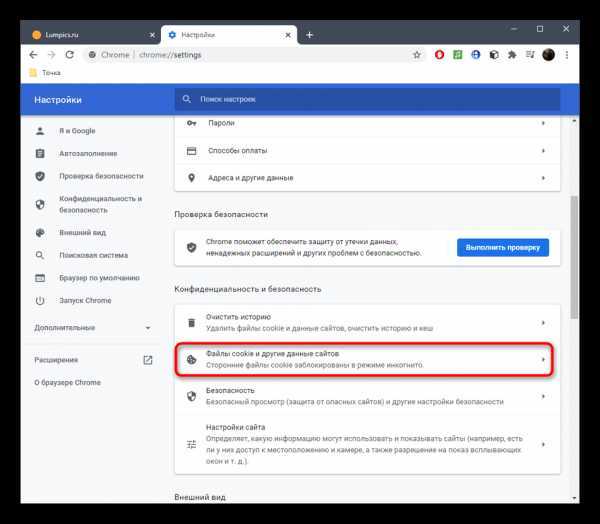Click the Настройки header title
The width and height of the screenshot is (600, 524).
pos(58,100)
